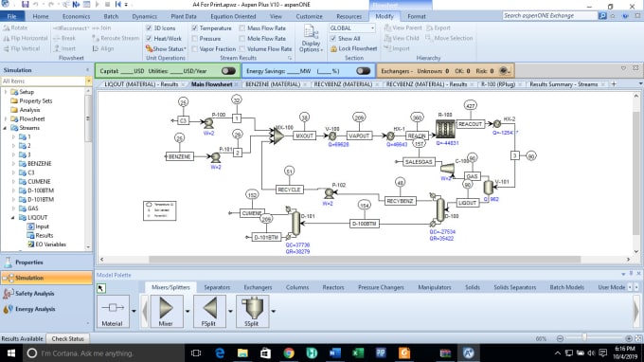Open Chrome from the taskbar

289,353
